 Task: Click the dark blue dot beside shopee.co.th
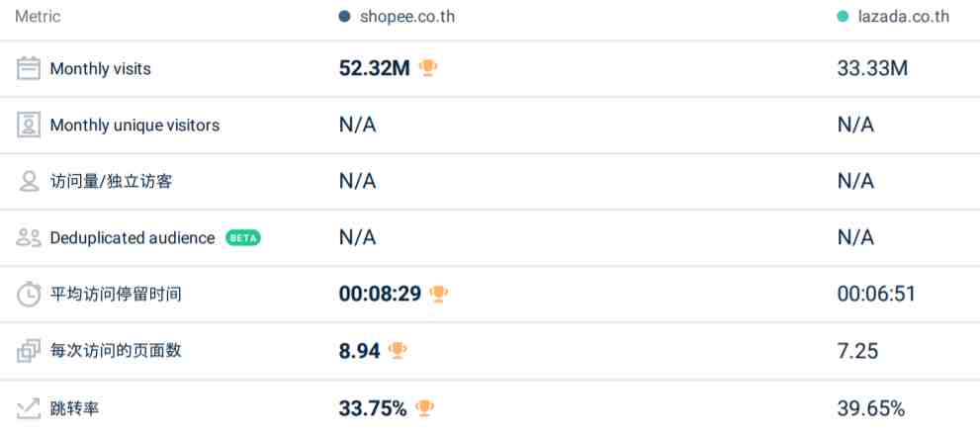(344, 17)
